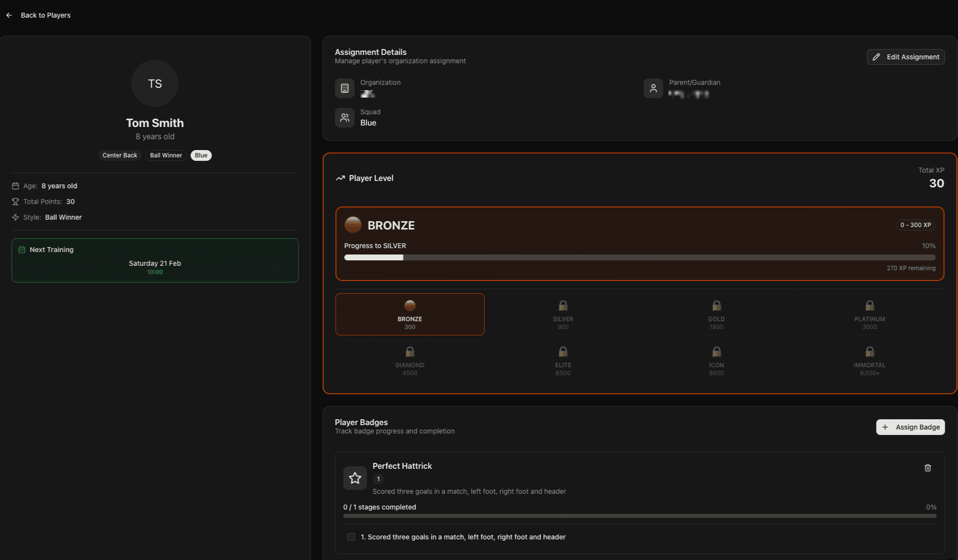Click the 'Center Back' position tag

pyautogui.click(x=119, y=155)
